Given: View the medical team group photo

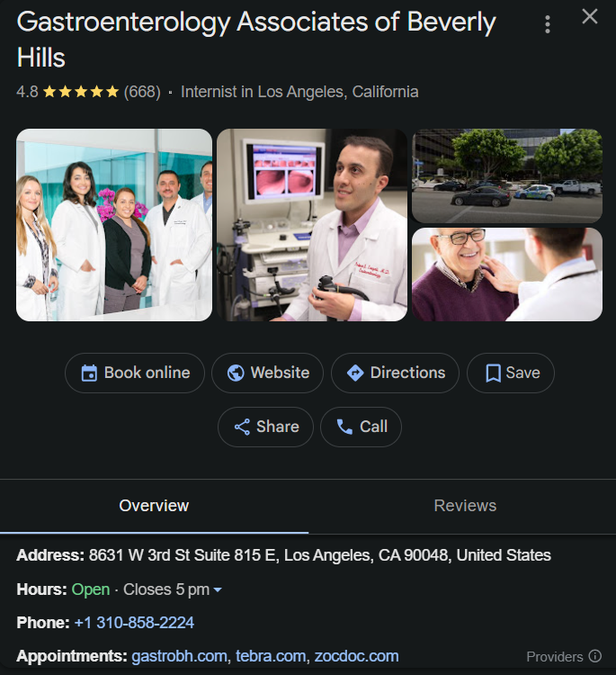Looking at the screenshot, I should tap(114, 225).
